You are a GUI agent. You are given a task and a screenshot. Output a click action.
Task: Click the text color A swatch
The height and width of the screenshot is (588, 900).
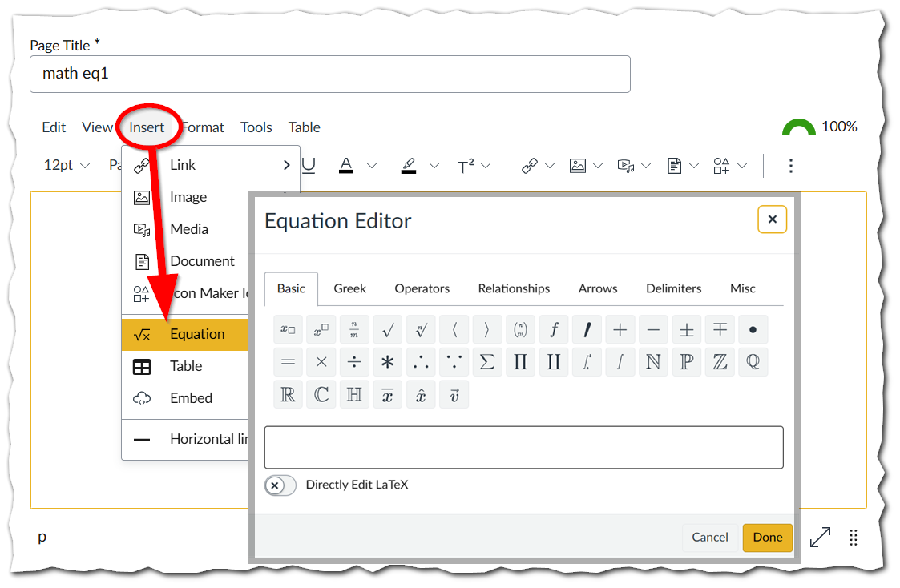[346, 166]
